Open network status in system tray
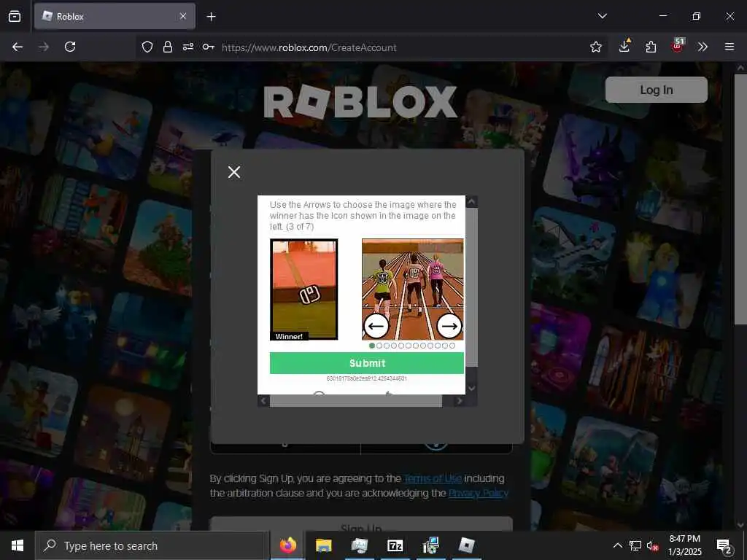 [x=635, y=545]
